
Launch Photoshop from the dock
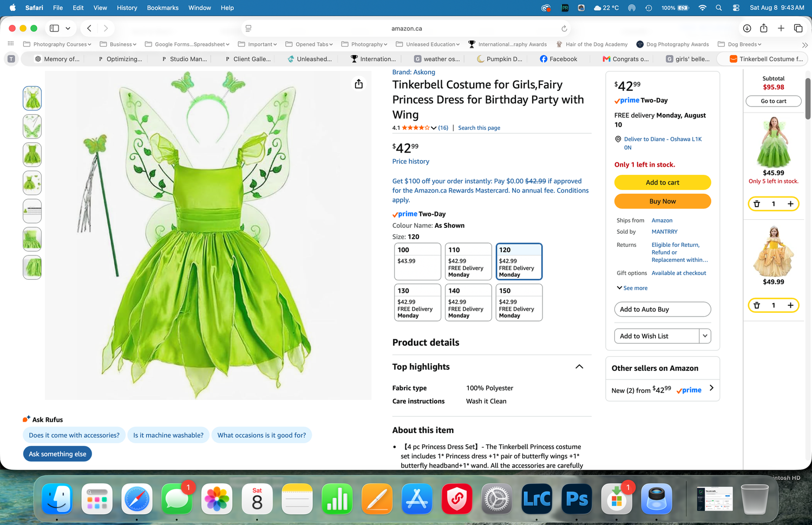[x=577, y=498]
